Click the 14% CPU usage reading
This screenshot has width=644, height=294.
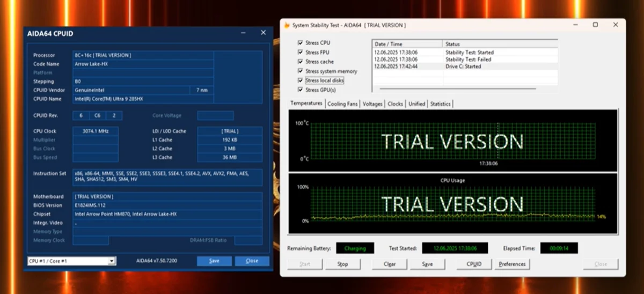click(601, 217)
